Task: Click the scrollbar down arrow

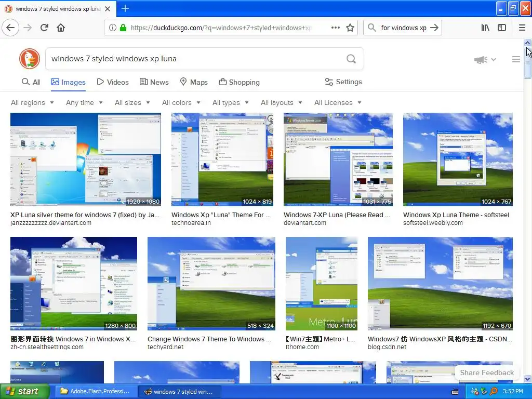Action: coord(528,379)
